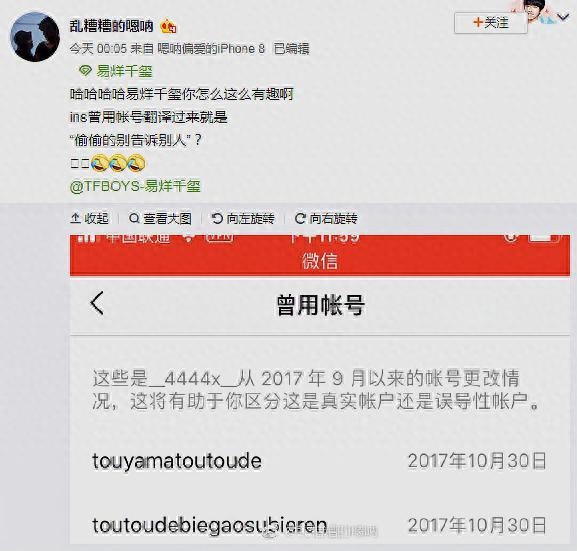
Task: Click the 关注 follow button
Action: click(491, 23)
